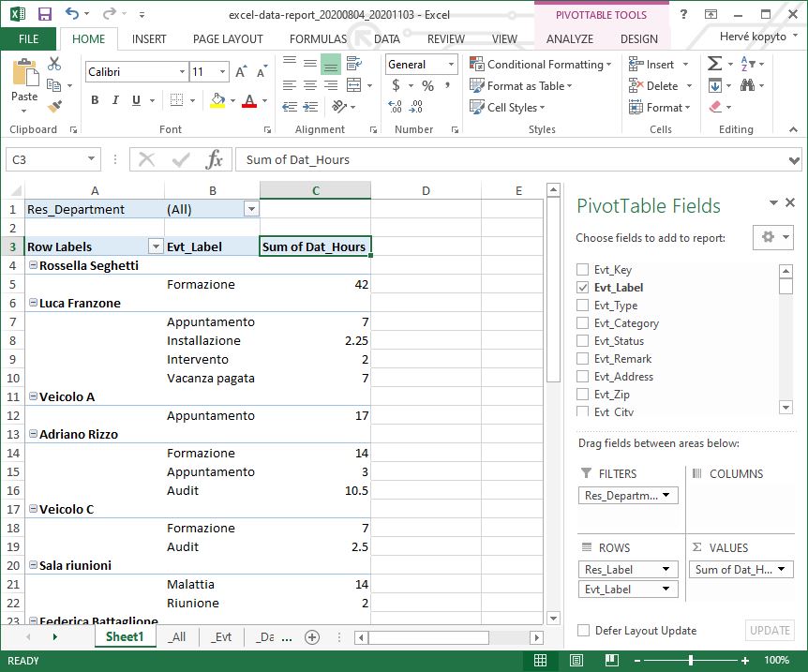Image resolution: width=808 pixels, height=672 pixels.
Task: Collapse the Luca Franzone group
Action: [x=33, y=303]
